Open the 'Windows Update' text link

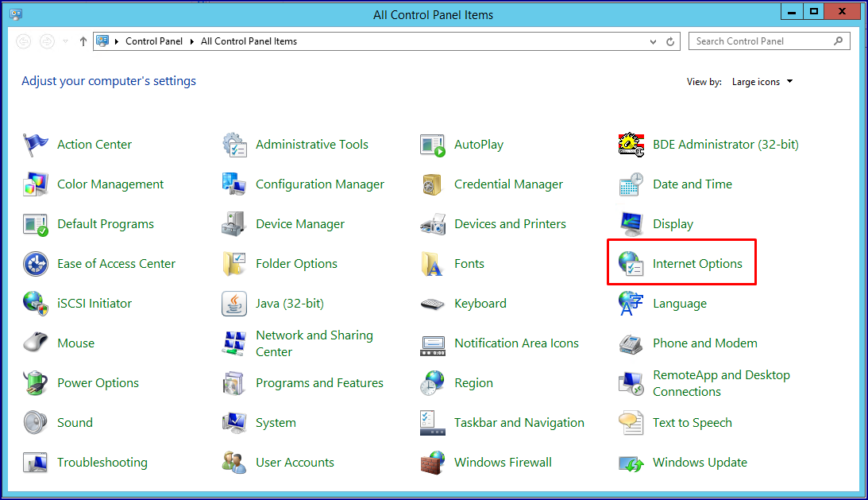click(700, 463)
